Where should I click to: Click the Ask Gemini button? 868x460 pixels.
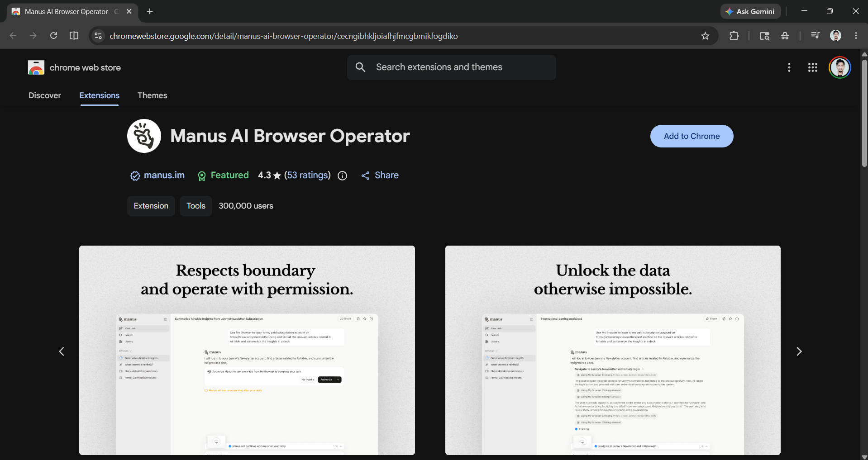coord(750,11)
